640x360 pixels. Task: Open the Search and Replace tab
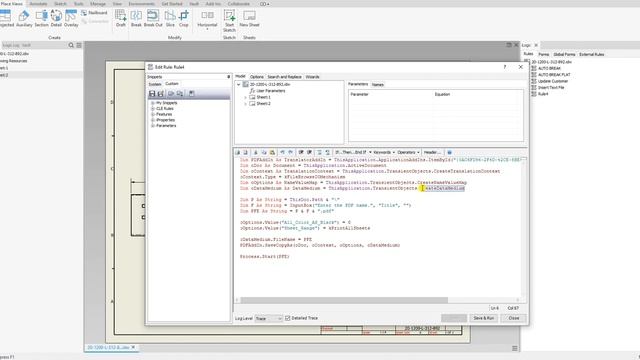pyautogui.click(x=284, y=77)
